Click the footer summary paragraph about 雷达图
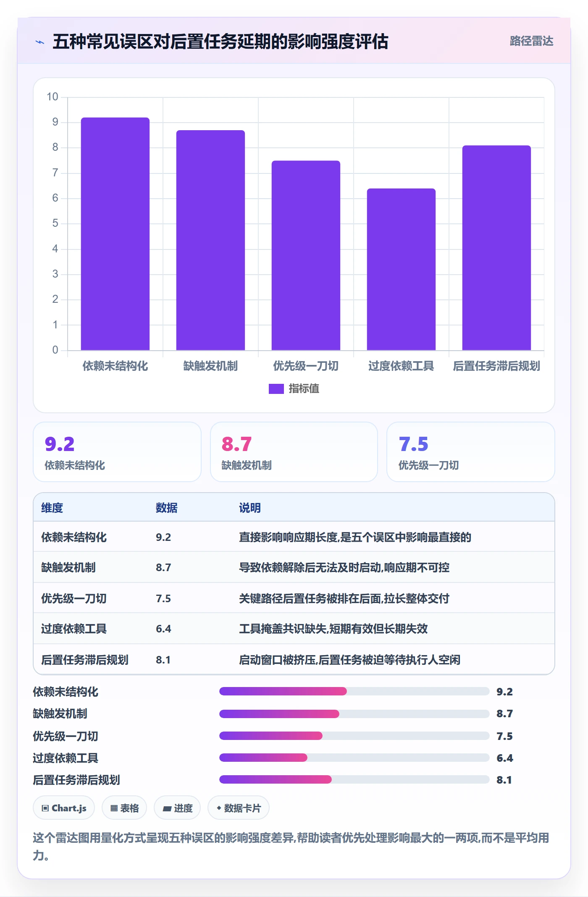The height and width of the screenshot is (897, 588). click(x=291, y=846)
